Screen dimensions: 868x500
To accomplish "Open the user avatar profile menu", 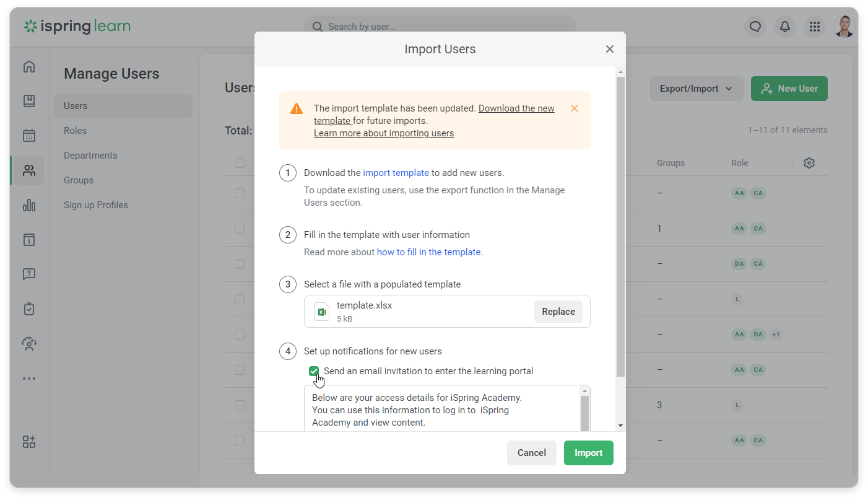I will click(x=844, y=27).
